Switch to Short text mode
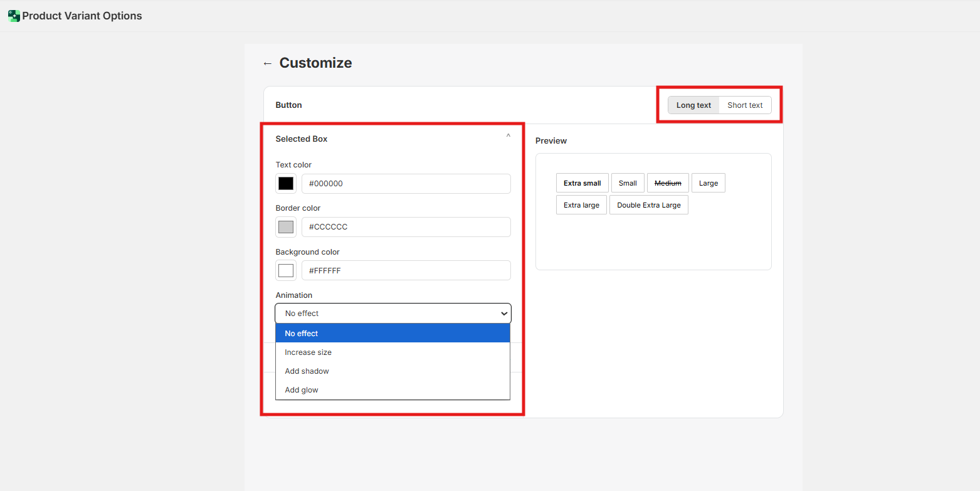Image resolution: width=980 pixels, height=491 pixels. tap(745, 105)
